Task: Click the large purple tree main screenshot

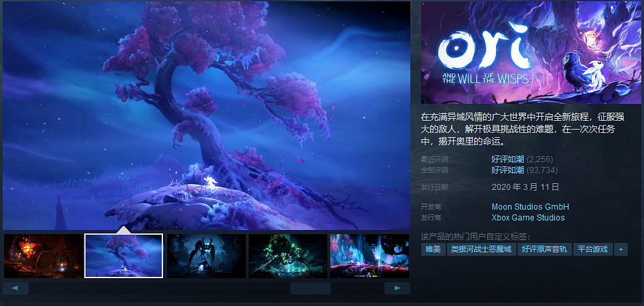Action: [207, 115]
